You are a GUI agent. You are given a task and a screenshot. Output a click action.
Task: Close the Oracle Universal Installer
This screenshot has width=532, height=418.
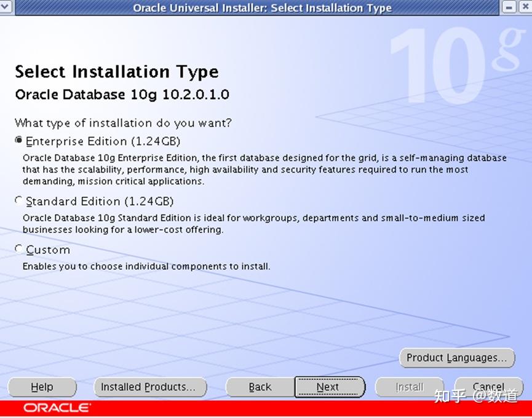pos(525,7)
